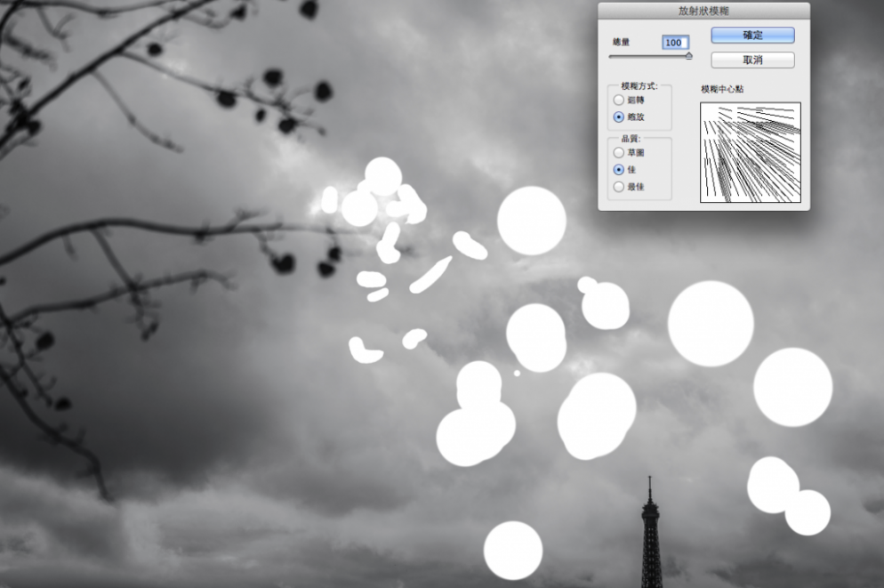The image size is (884, 588).
Task: Click the top-right corner of the blur center preview
Action: click(x=799, y=105)
